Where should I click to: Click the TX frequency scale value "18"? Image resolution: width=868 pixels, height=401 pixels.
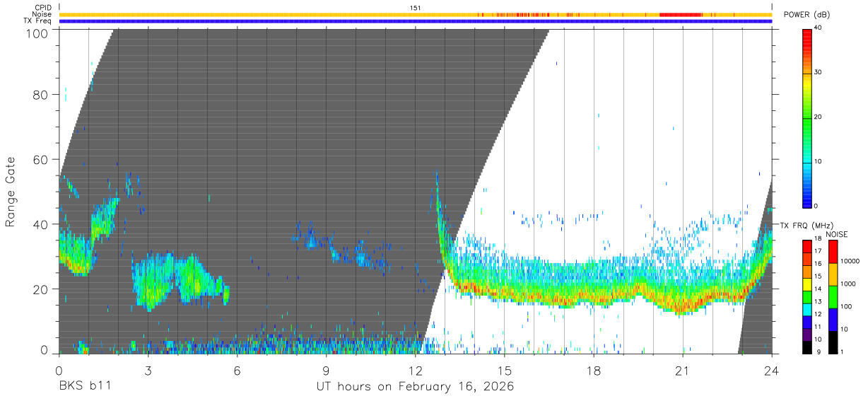tap(819, 240)
